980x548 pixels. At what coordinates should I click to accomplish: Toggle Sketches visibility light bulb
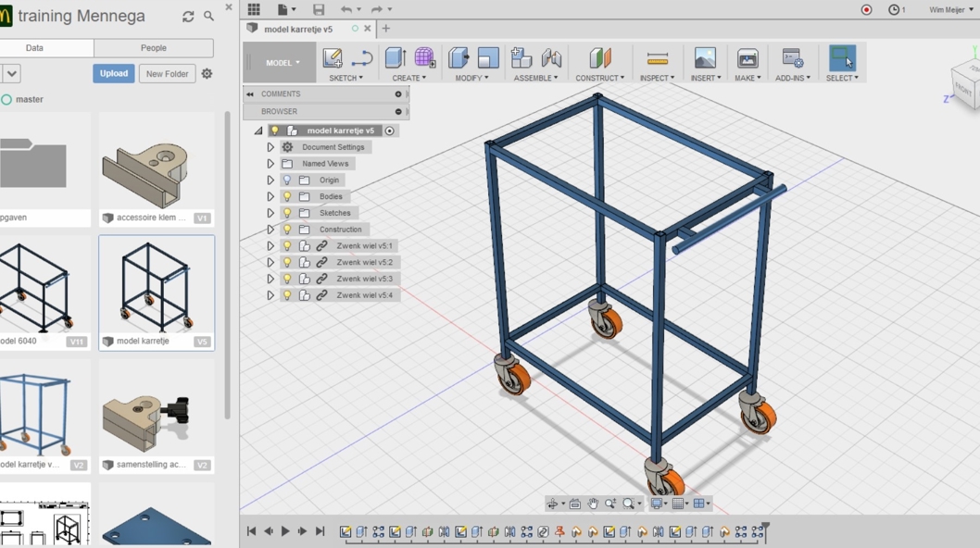tap(287, 213)
